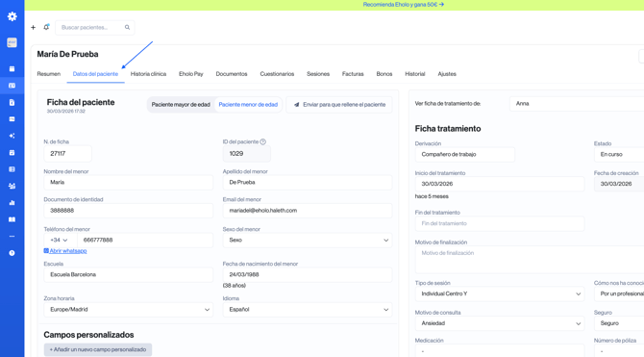Switch to the Sesiones tab
The image size is (644, 357).
318,74
